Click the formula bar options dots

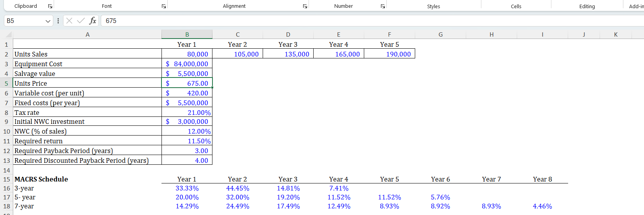pos(58,21)
